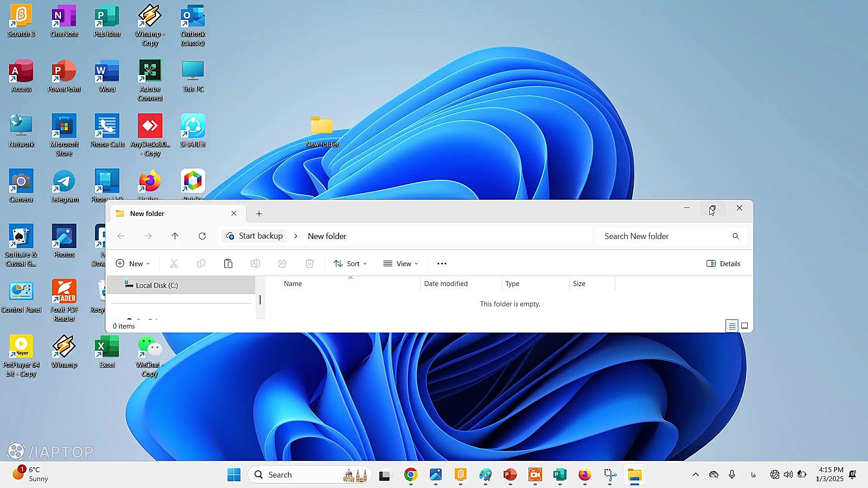The height and width of the screenshot is (488, 868).
Task: Switch to details list view layout
Action: [x=732, y=326]
